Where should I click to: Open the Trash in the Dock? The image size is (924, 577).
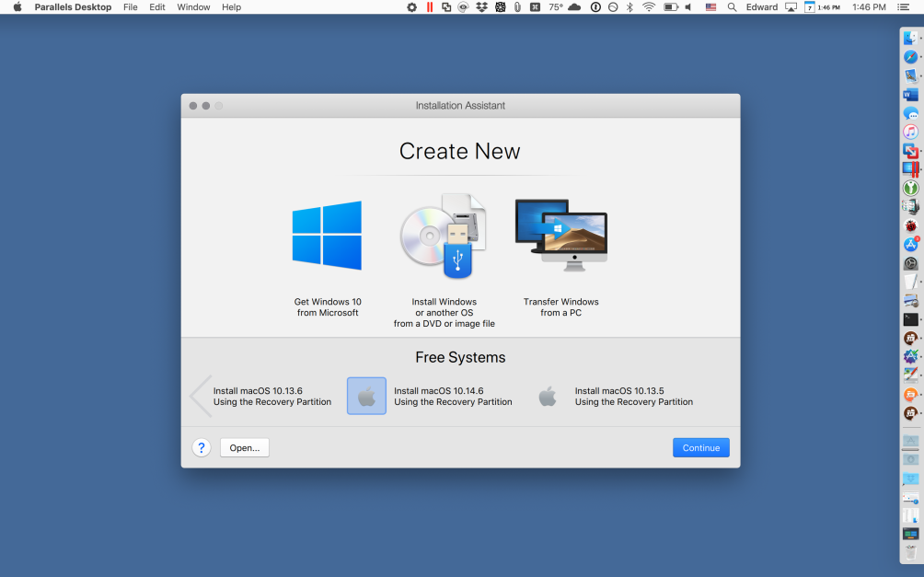pyautogui.click(x=910, y=553)
